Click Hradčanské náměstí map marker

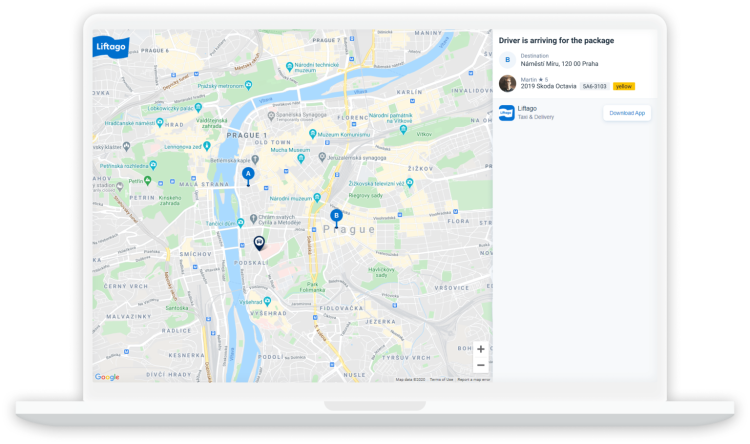(160, 122)
